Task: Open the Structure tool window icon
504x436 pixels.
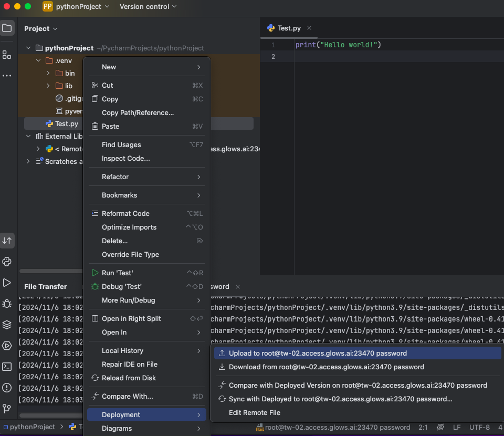Action: click(7, 55)
